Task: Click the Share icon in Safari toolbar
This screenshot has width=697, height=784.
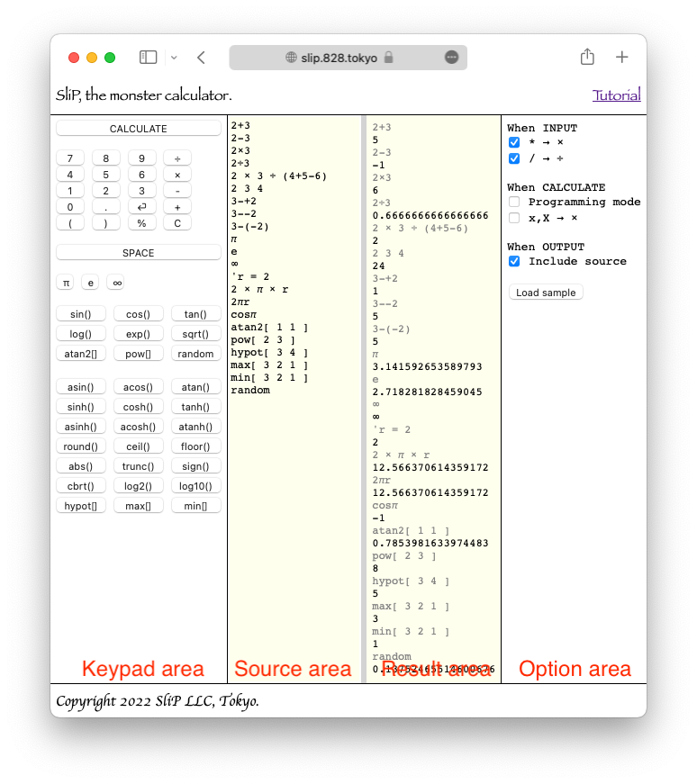Action: pyautogui.click(x=587, y=57)
